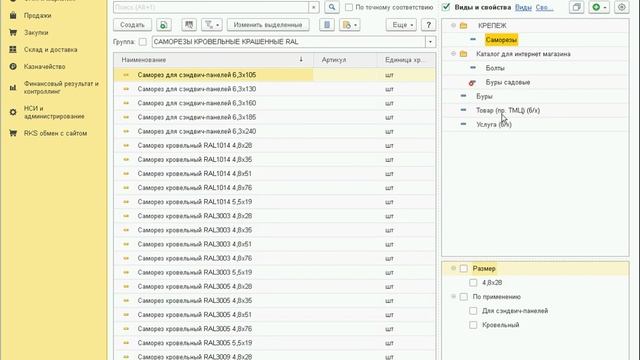This screenshot has width=640, height=360.
Task: Select Буры tree item
Action: (x=484, y=96)
